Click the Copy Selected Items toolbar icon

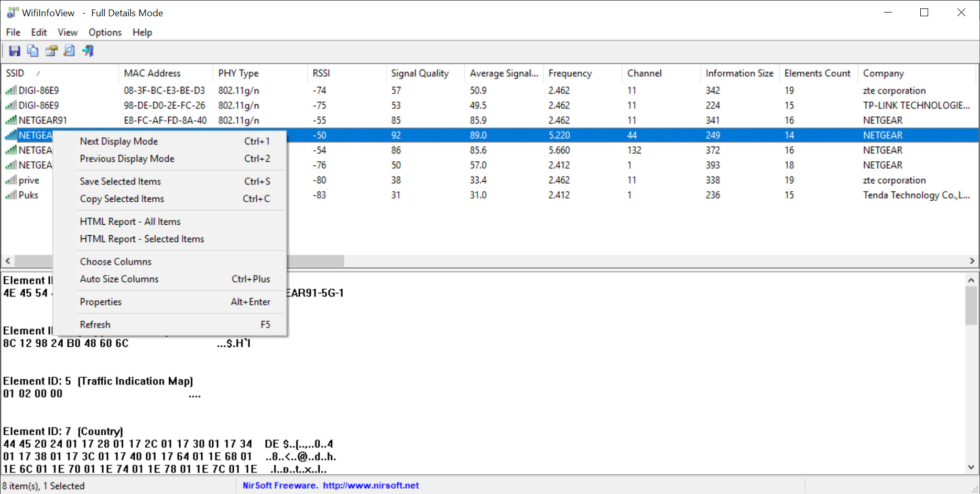[x=33, y=51]
